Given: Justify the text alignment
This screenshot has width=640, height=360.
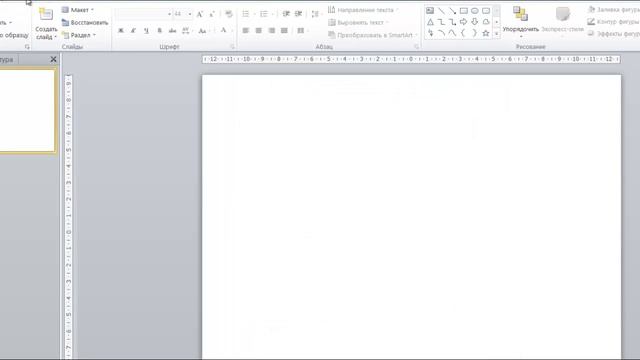Looking at the screenshot, I should (x=284, y=31).
